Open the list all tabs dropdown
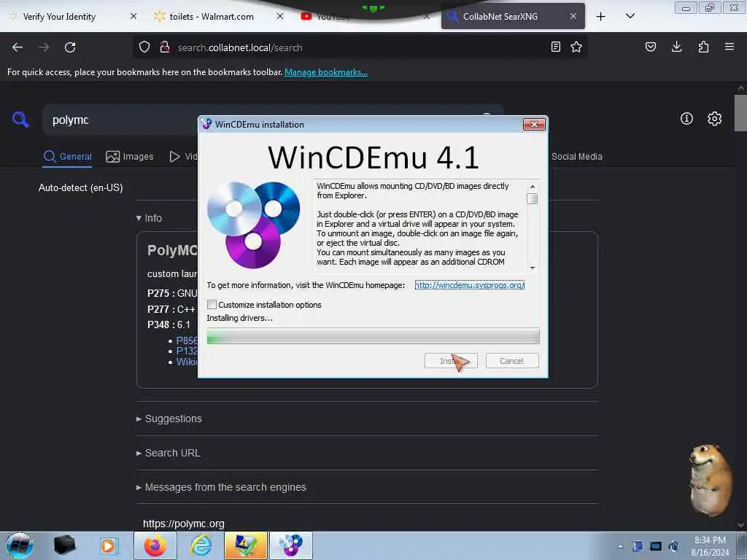 tap(630, 16)
